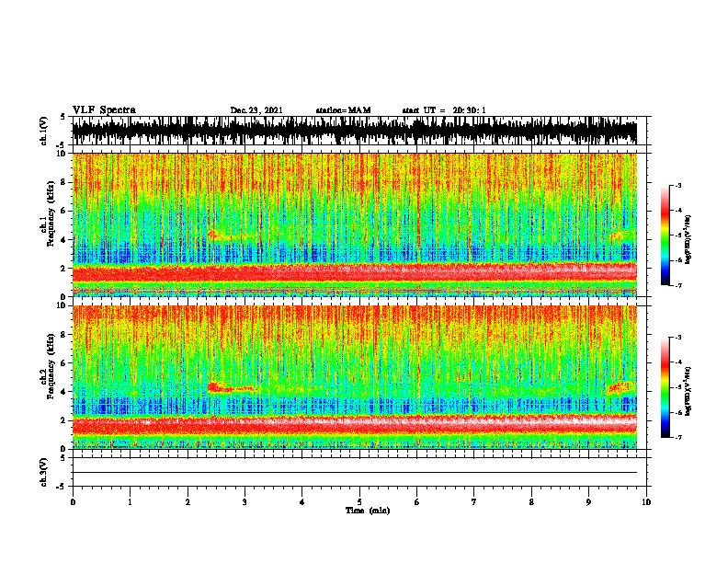Click the "-7" label on ch.2 color bar
Screen dimensions: 728x563
pyautogui.click(x=678, y=437)
